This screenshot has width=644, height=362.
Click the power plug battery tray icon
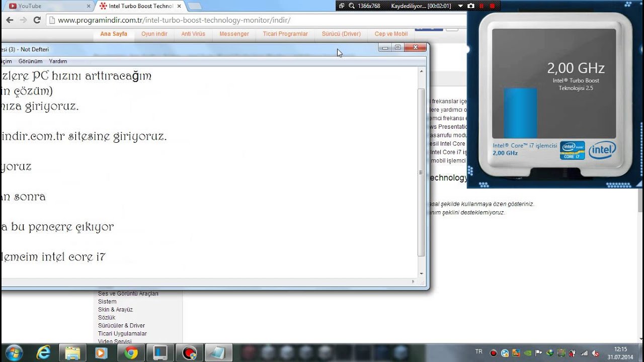tap(573, 353)
